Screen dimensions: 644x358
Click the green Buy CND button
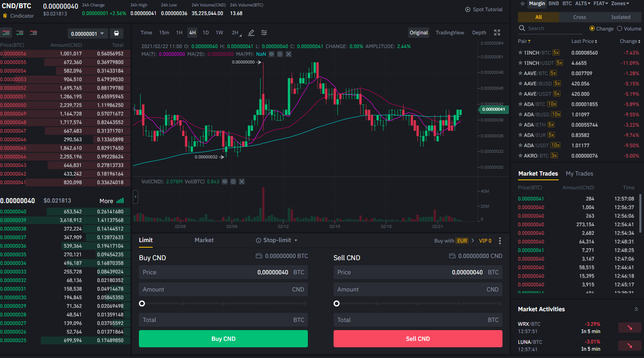tap(223, 339)
